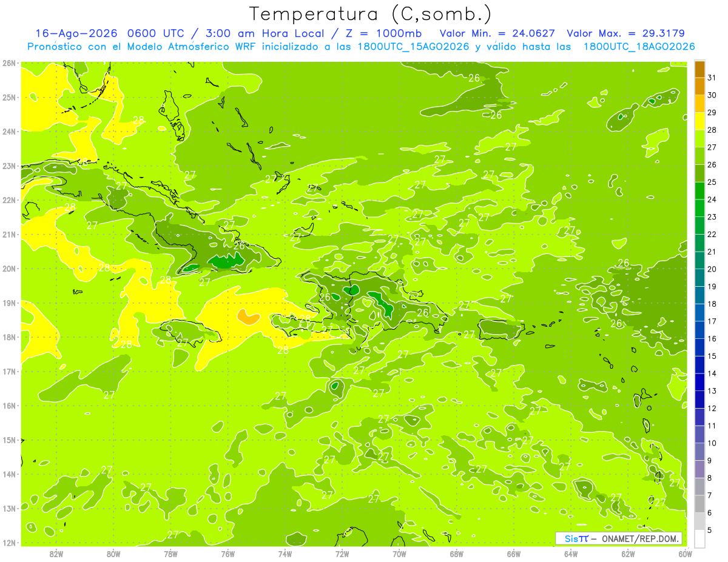Viewport: 728px width, 562px height.
Task: Click the yellow 28–29 legend color swatch
Action: [x=699, y=121]
